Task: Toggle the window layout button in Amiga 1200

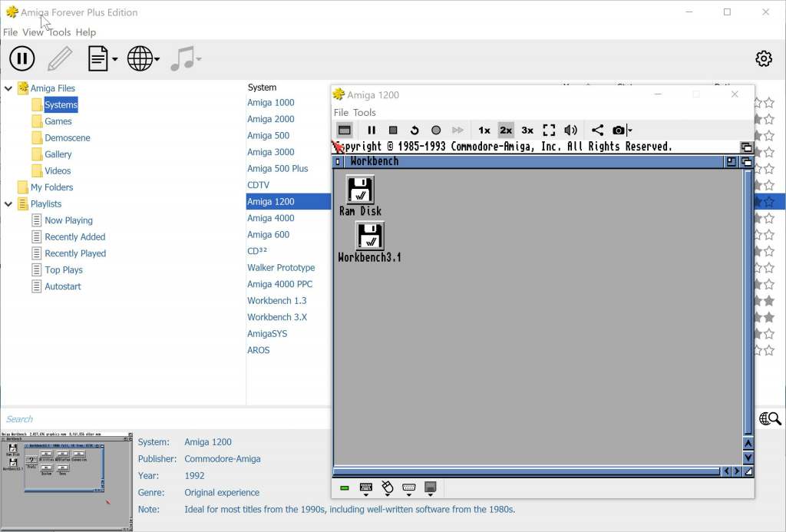Action: 345,131
